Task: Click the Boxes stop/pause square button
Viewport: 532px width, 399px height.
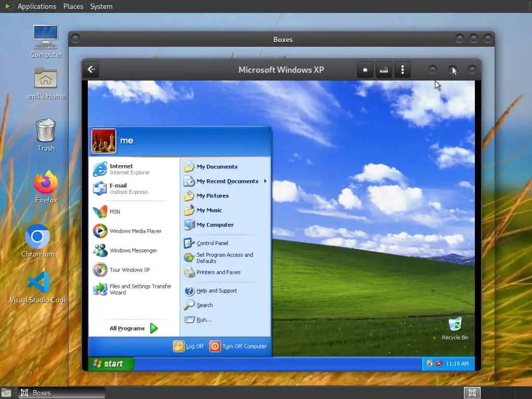Action: [x=365, y=70]
